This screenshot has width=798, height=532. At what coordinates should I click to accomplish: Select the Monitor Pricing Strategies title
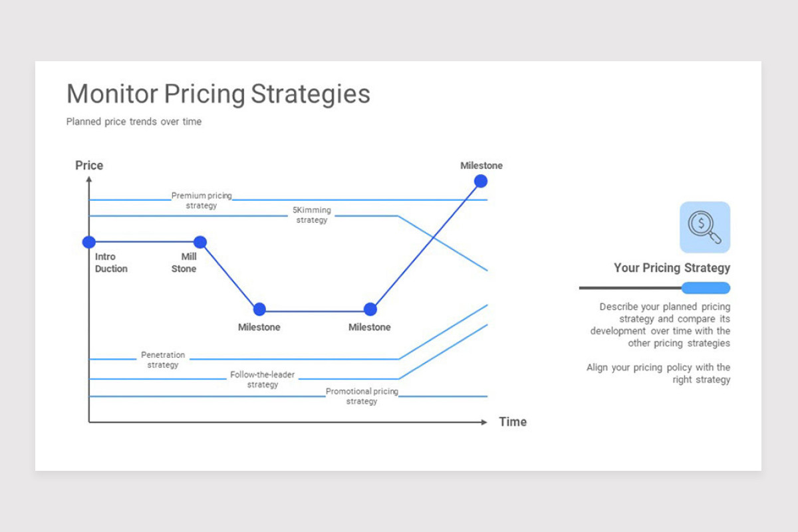[x=218, y=94]
